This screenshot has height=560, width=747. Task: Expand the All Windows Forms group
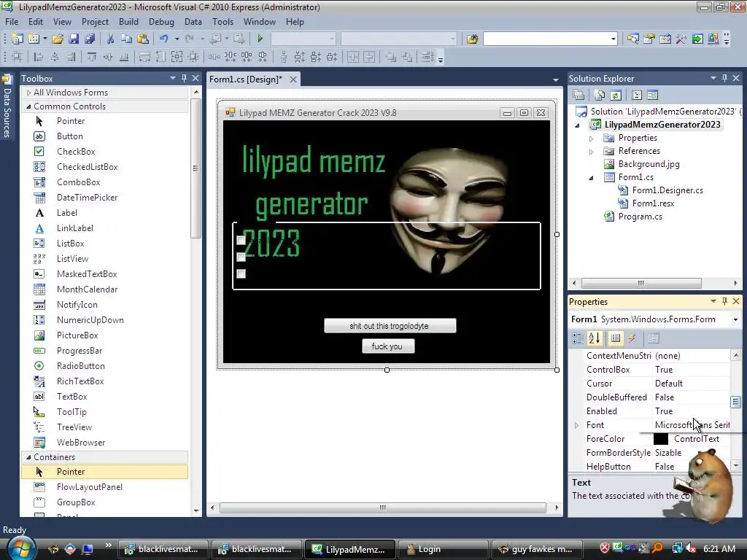tap(28, 93)
